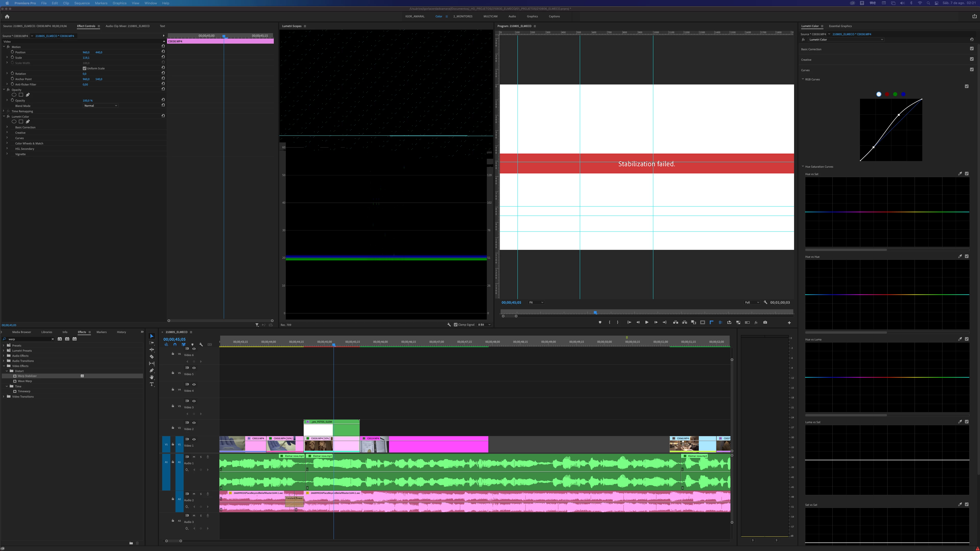Image resolution: width=980 pixels, height=551 pixels.
Task: Hide Video 2 track output
Action: click(x=194, y=423)
